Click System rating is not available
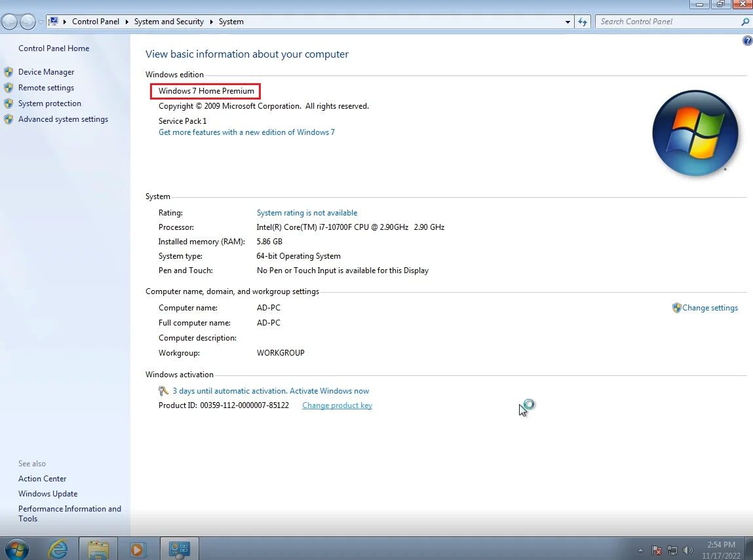The height and width of the screenshot is (560, 753). [307, 212]
